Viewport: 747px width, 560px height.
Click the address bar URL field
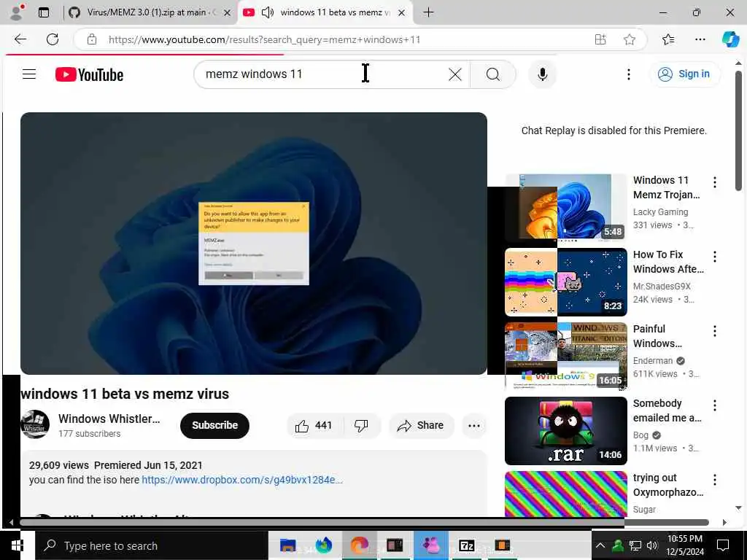(333, 39)
